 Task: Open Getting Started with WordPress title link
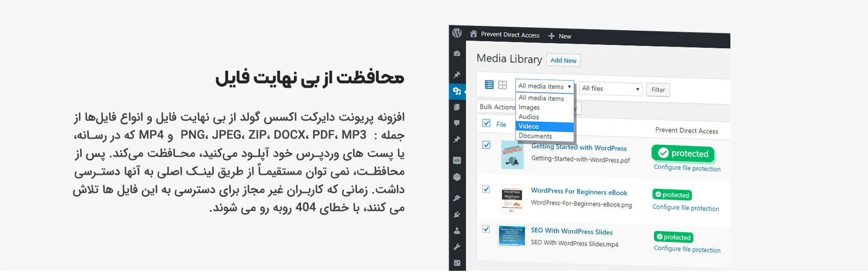pyautogui.click(x=579, y=147)
